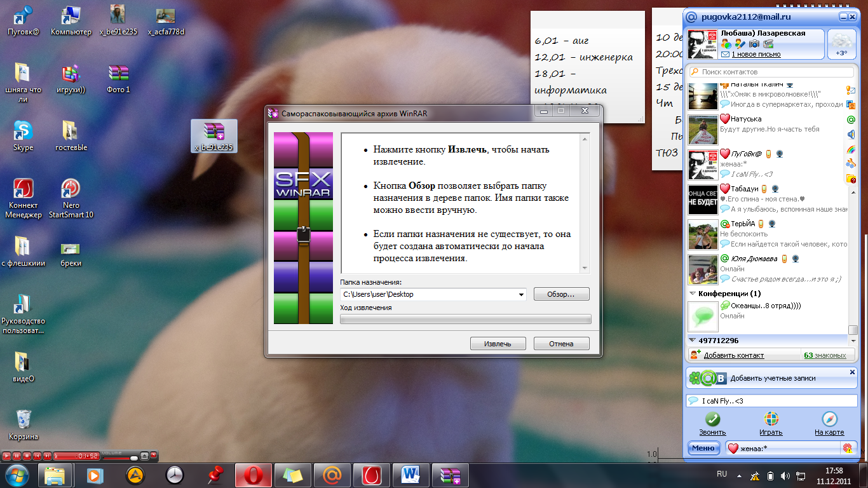This screenshot has height=488, width=868.
Task: Click the video camera icon under profile name
Action: (x=768, y=44)
